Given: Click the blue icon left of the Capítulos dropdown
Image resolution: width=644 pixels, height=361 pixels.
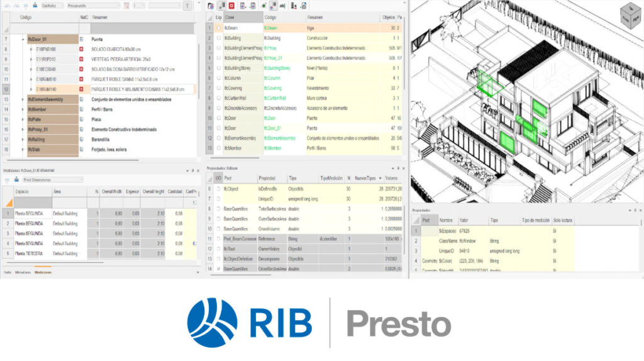Looking at the screenshot, I should pos(35,5).
